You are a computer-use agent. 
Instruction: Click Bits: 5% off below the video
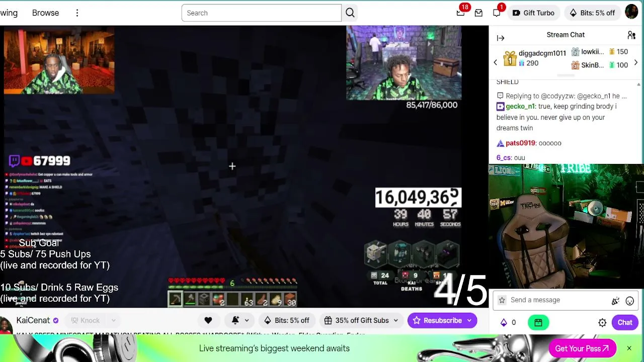[286, 320]
